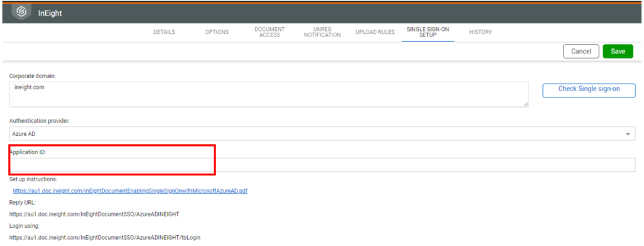Go to the Unreg Notification tab
The height and width of the screenshot is (246, 644).
pos(322,32)
